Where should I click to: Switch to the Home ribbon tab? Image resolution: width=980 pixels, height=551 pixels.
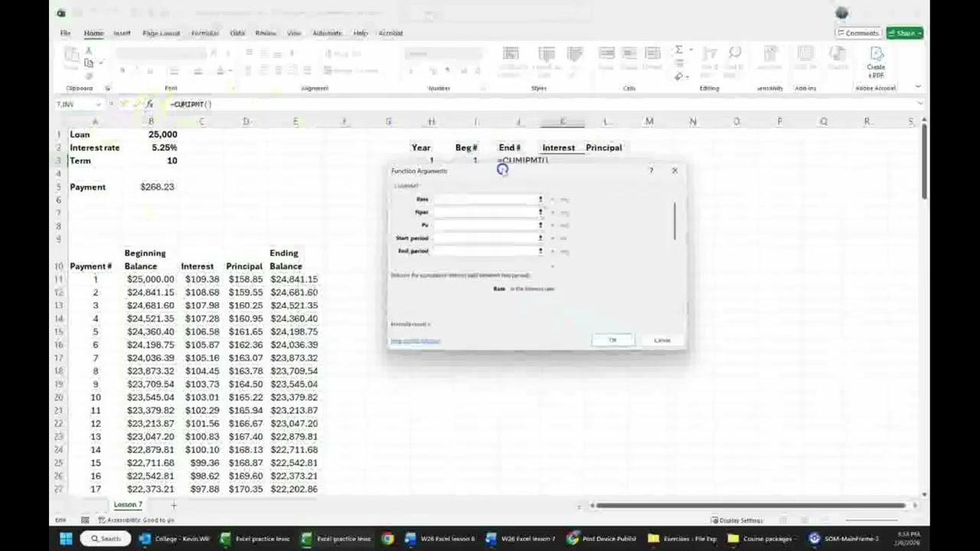point(93,33)
